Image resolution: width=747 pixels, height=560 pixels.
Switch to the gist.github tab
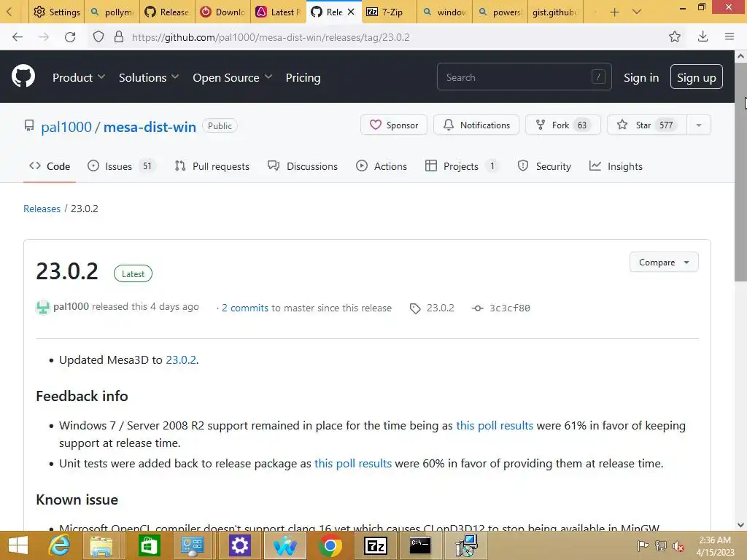point(555,12)
